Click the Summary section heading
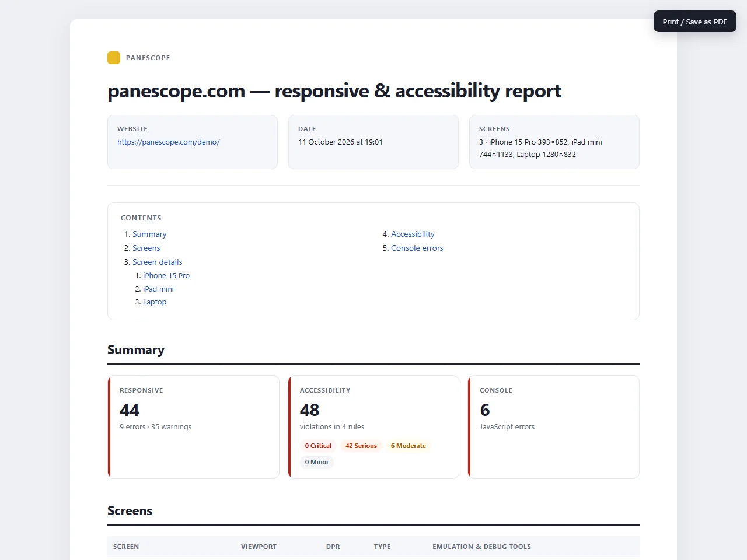 click(136, 349)
